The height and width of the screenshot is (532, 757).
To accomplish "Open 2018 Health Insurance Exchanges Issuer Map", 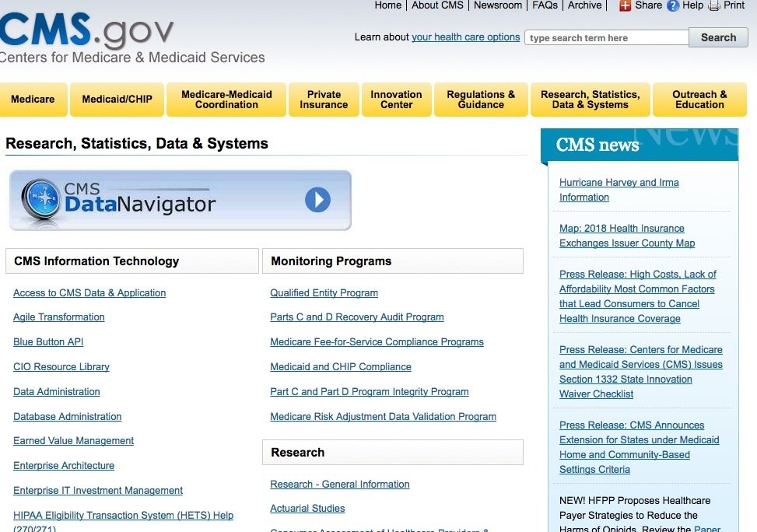I will click(x=627, y=236).
